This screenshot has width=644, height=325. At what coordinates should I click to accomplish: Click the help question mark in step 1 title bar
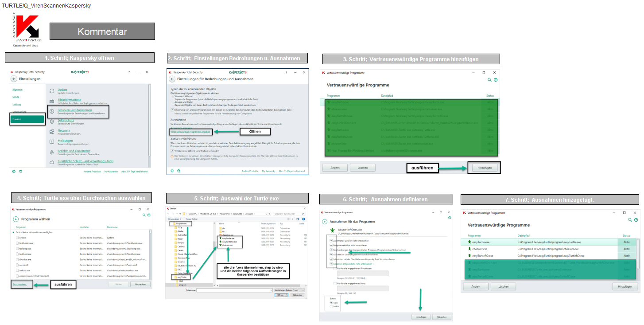coord(129,72)
